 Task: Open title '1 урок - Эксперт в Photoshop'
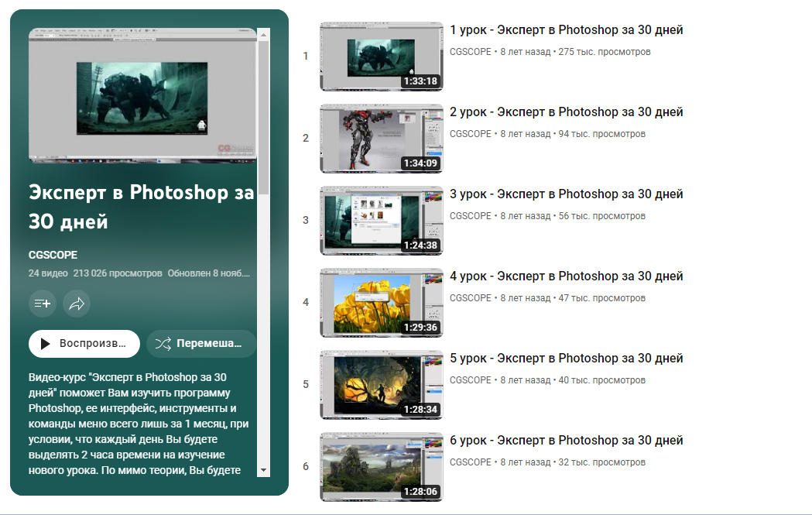(567, 30)
